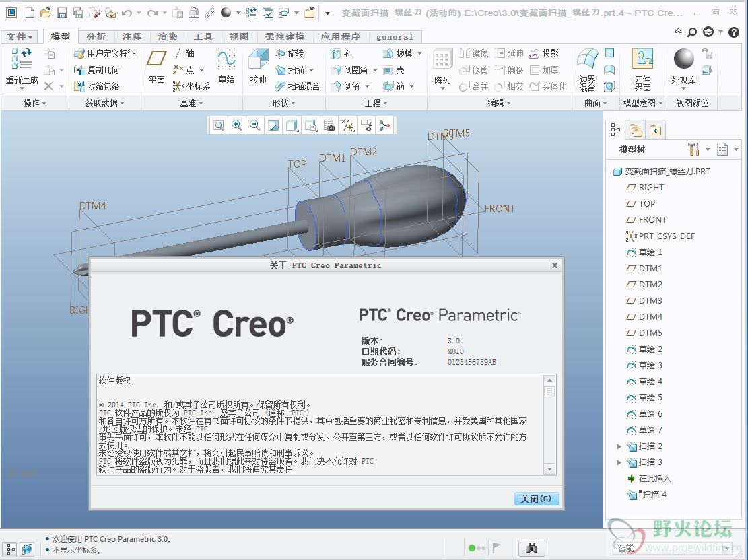Expand the Engineering (工程) group dropdown
Image resolution: width=748 pixels, height=560 pixels.
[376, 103]
